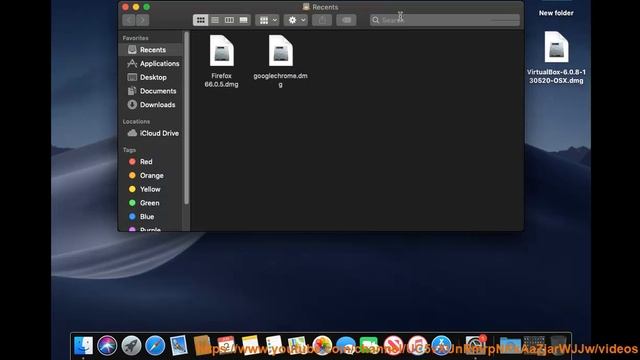Switch Finder to icon view

point(200,20)
